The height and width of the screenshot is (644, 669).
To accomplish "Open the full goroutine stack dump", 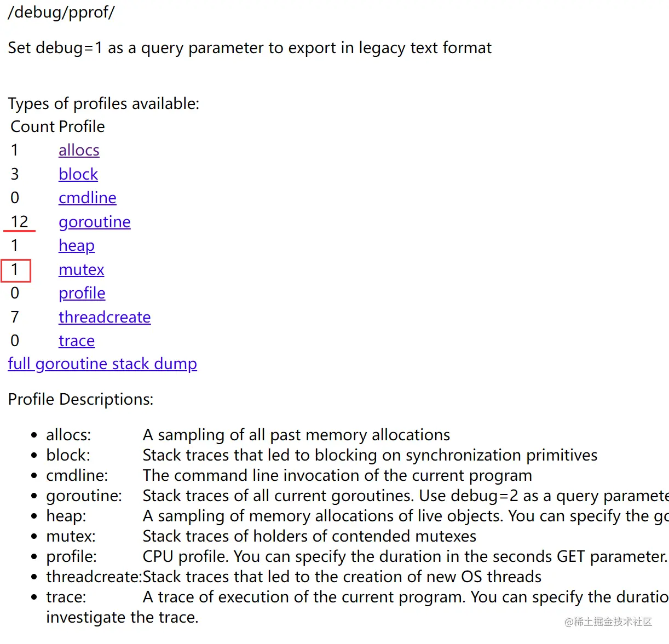I will pos(102,364).
